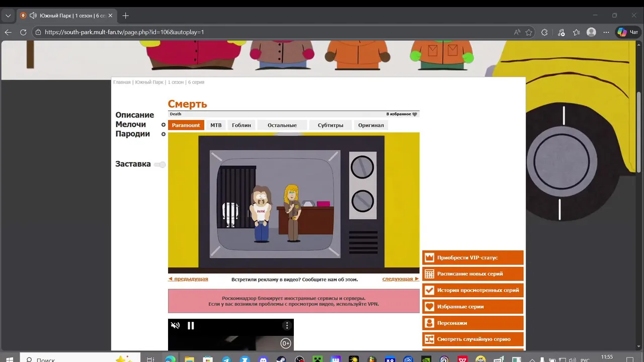Click the character icon beside Персонажи

[x=429, y=323]
